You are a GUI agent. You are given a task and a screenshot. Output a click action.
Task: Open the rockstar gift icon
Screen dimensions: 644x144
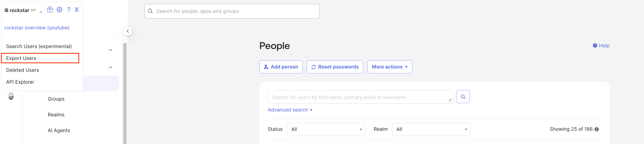pos(50,10)
